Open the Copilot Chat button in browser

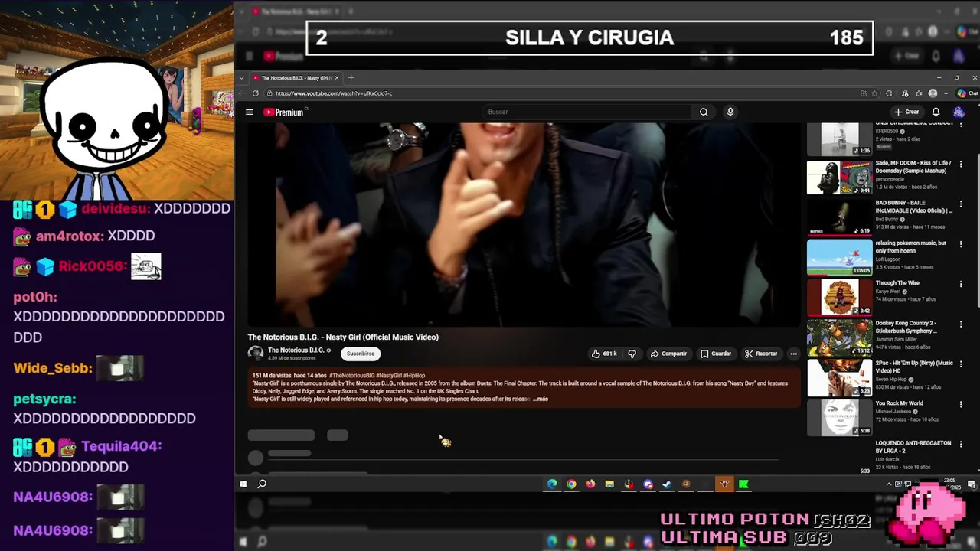(x=968, y=93)
